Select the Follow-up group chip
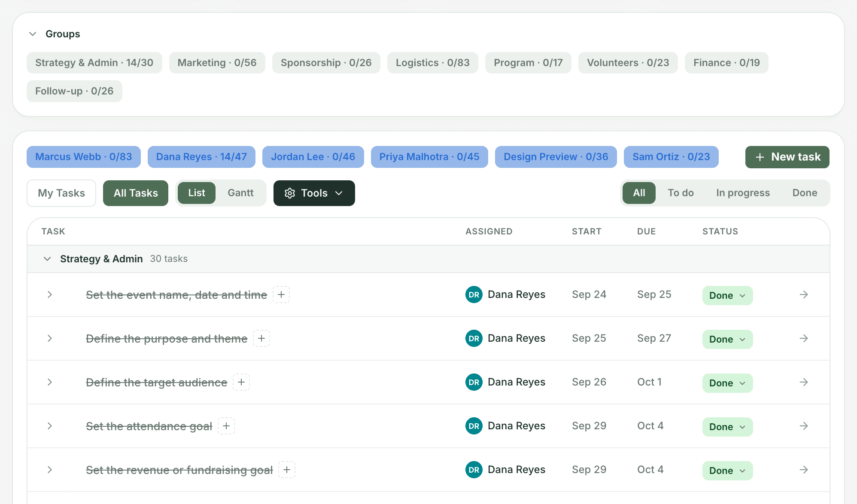Viewport: 857px width, 504px height. (x=74, y=91)
